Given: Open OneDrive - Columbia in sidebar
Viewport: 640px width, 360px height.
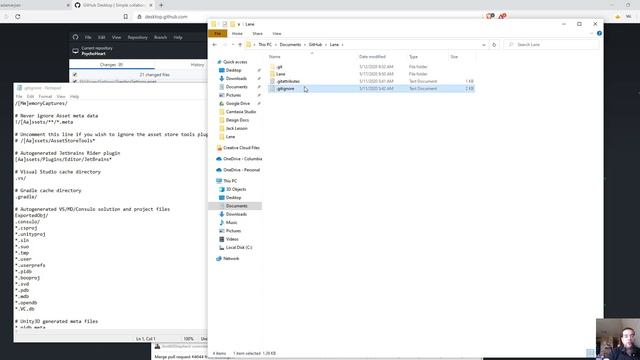Looking at the screenshot, I should (x=242, y=159).
